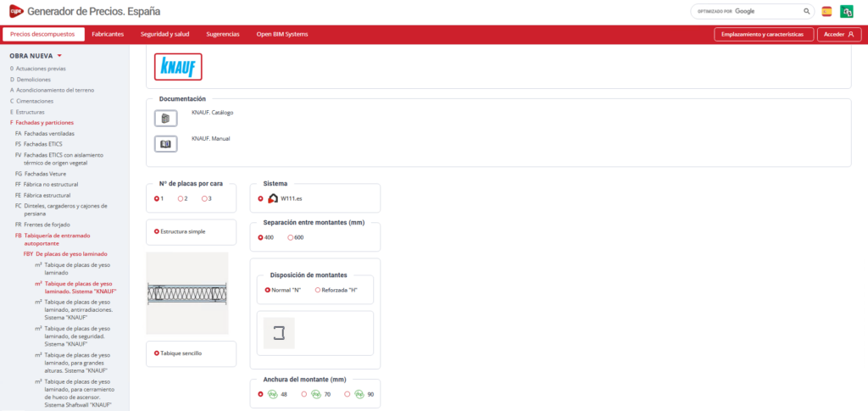Choose 600 mm separación entre montantes
Viewport: 868px width, 411px height.
pyautogui.click(x=291, y=237)
